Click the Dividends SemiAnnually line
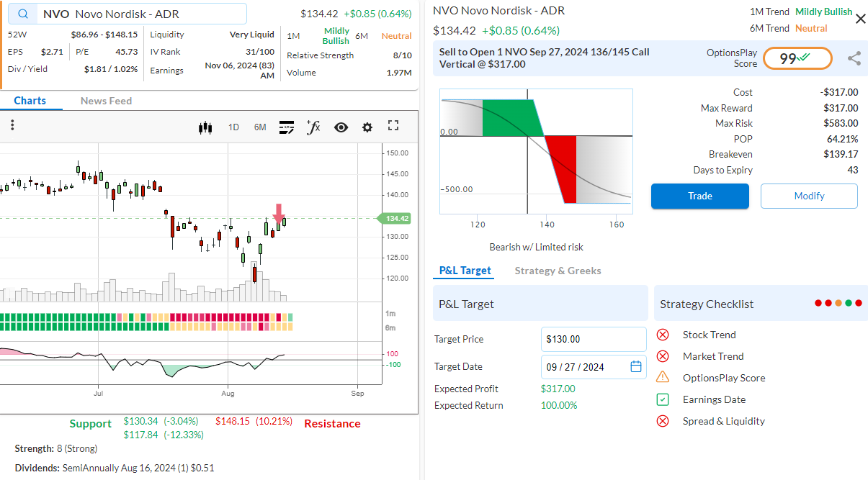 tap(115, 468)
